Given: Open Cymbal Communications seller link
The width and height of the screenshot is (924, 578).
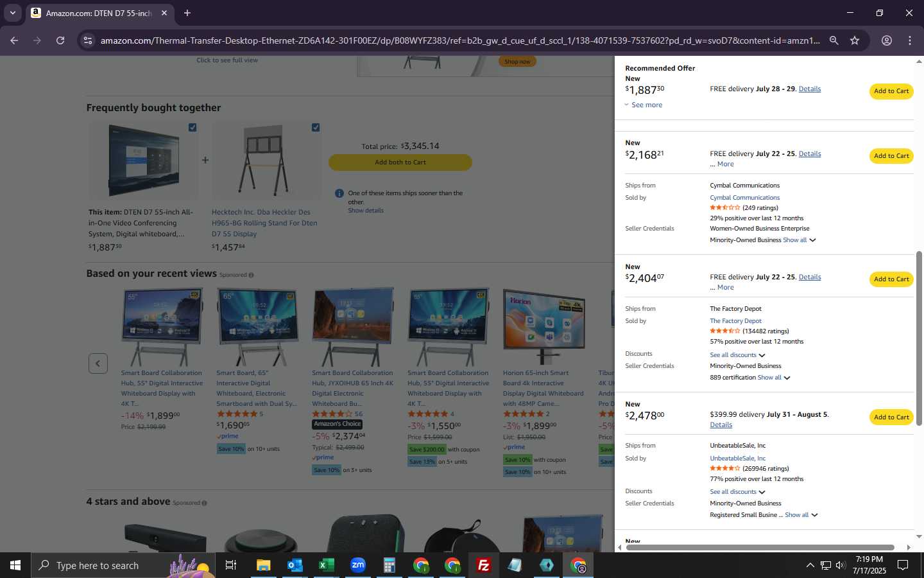Looking at the screenshot, I should [x=744, y=198].
